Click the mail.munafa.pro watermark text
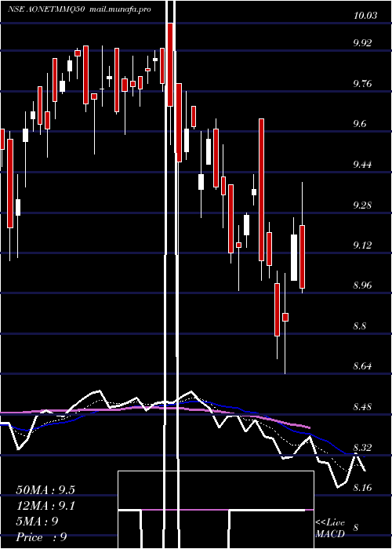 click(120, 9)
